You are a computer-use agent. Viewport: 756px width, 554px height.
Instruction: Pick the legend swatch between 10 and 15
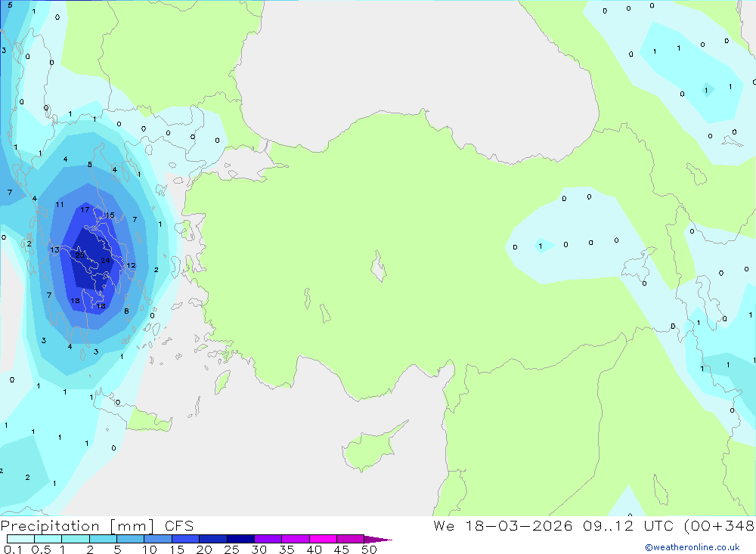(158, 539)
